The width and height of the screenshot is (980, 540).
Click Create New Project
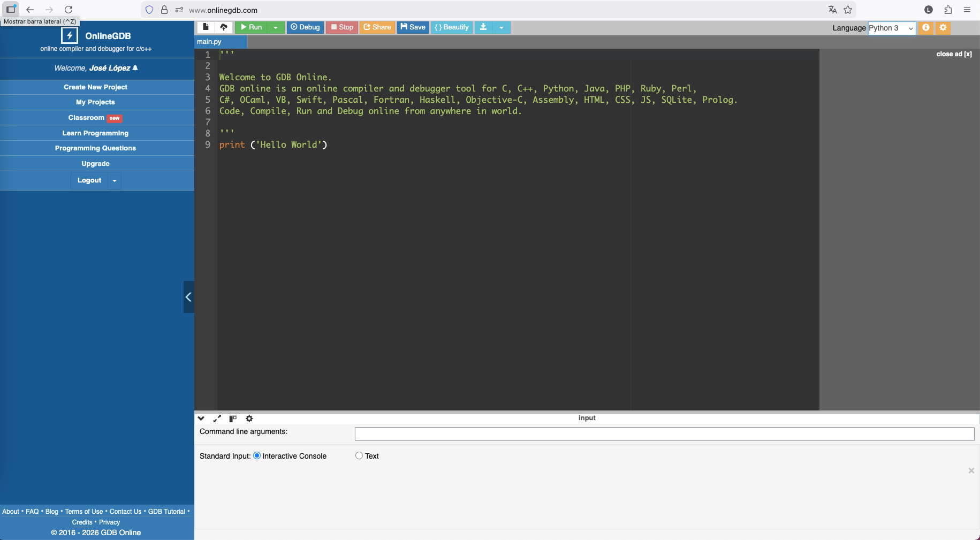pos(95,87)
